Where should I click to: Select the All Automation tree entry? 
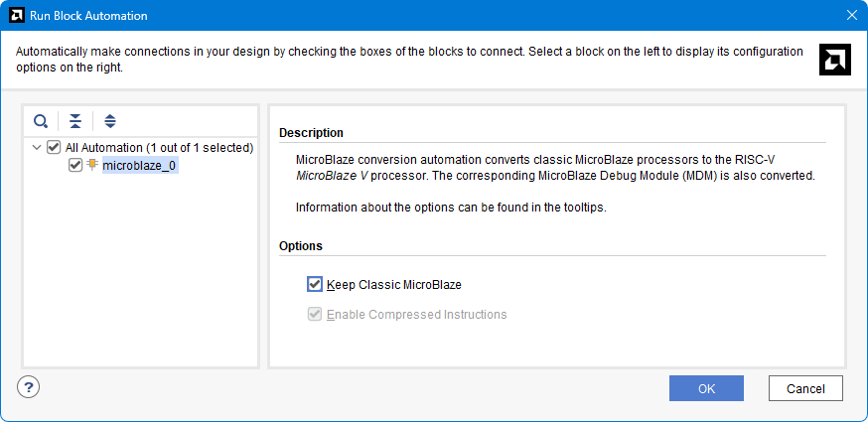pos(160,148)
